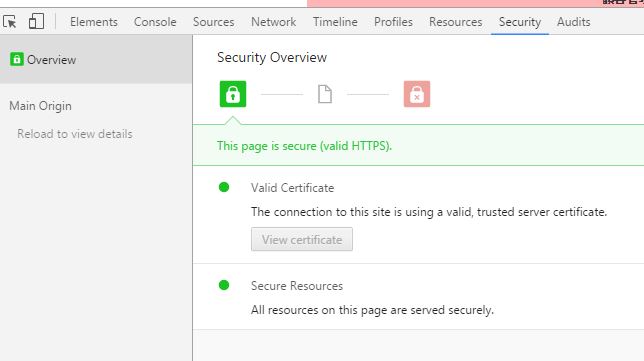The width and height of the screenshot is (644, 361).
Task: Click the Main Origin heading
Action: [40, 106]
